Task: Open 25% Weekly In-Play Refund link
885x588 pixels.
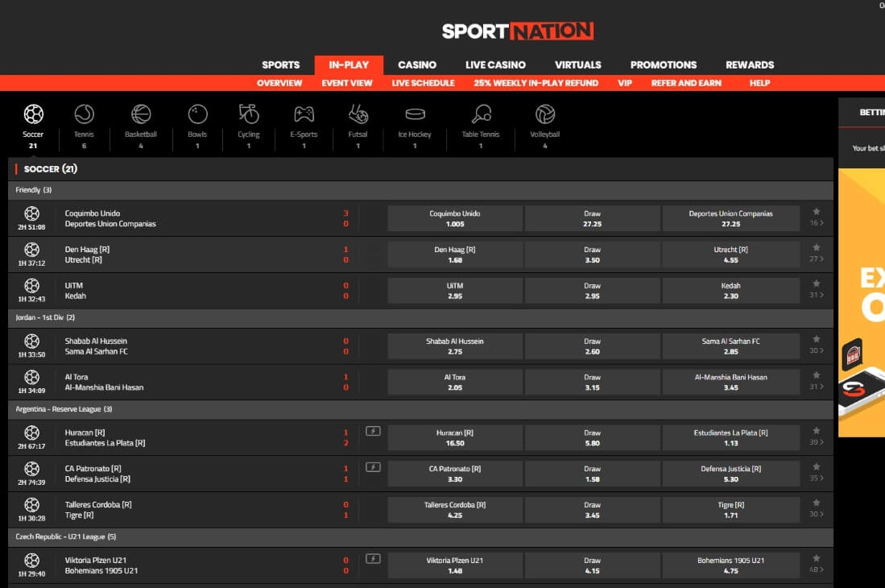Action: pos(536,83)
